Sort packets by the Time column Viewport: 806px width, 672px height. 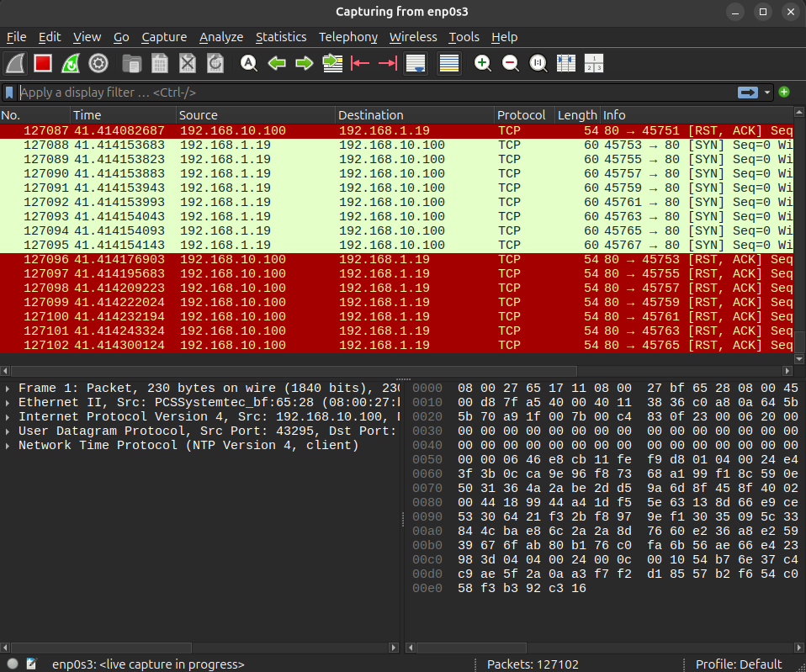(124, 115)
